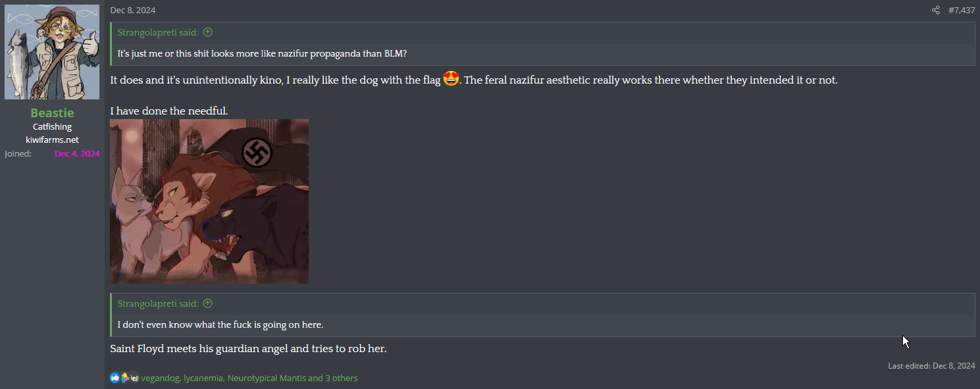Click the Like reaction icon
The width and height of the screenshot is (980, 389).
click(115, 378)
